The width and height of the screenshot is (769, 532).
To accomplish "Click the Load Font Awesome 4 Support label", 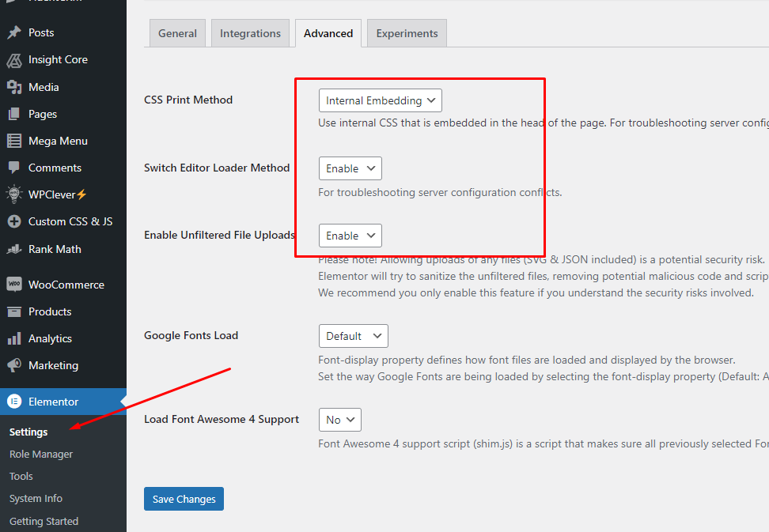I will click(222, 419).
